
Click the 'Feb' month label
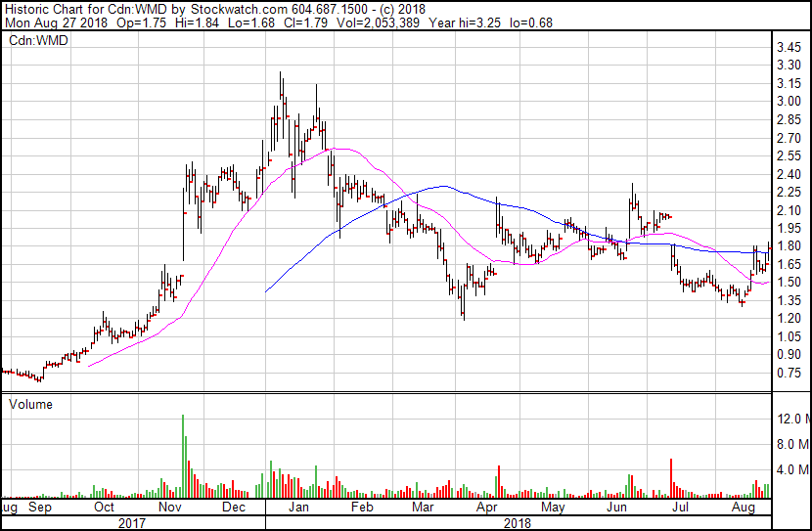(362, 508)
